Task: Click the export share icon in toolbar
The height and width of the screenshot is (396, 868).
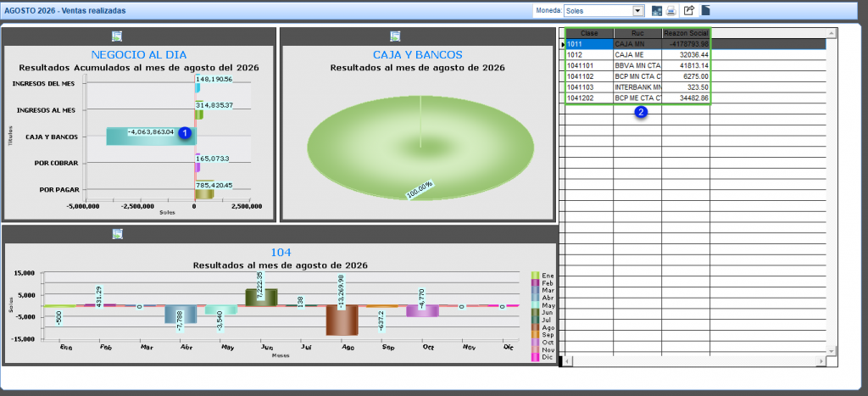Action: tap(688, 10)
